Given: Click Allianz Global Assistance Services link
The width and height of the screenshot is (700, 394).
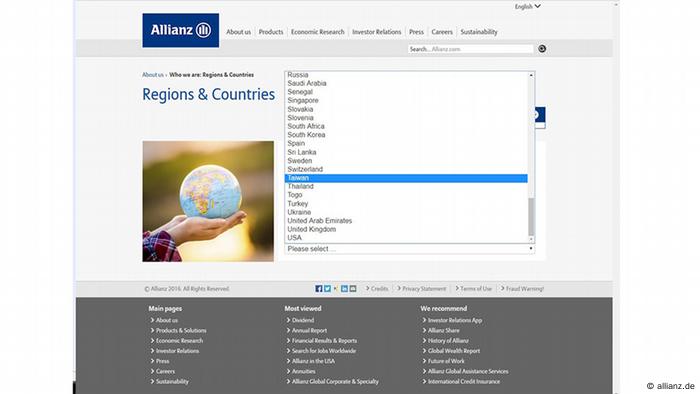Looking at the screenshot, I should pos(468,372).
